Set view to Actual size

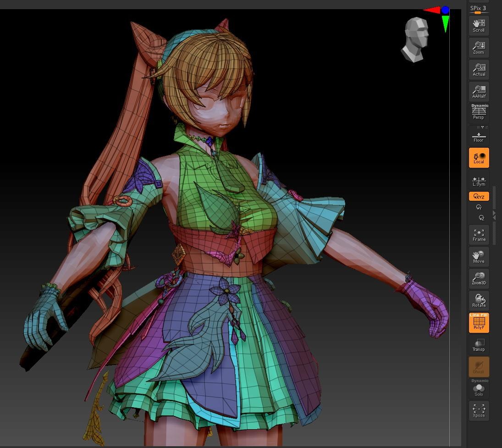pos(479,70)
